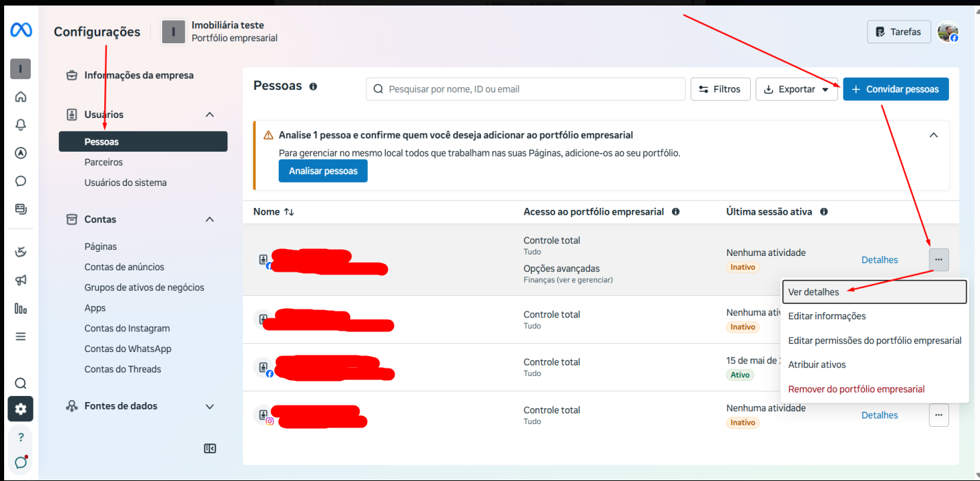Expand the Fontes de dados section
The image size is (980, 481).
[x=210, y=406]
